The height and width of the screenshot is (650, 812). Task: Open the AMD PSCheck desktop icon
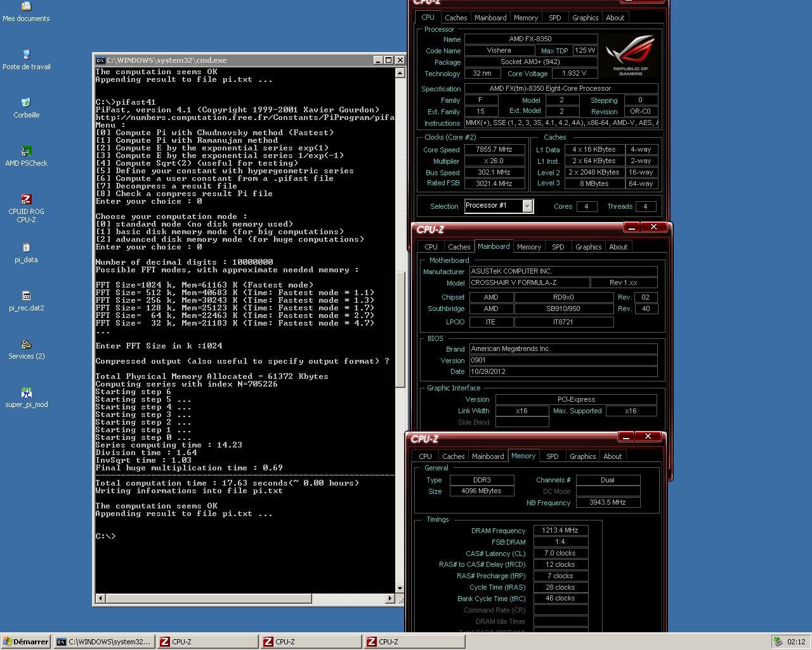click(x=26, y=152)
